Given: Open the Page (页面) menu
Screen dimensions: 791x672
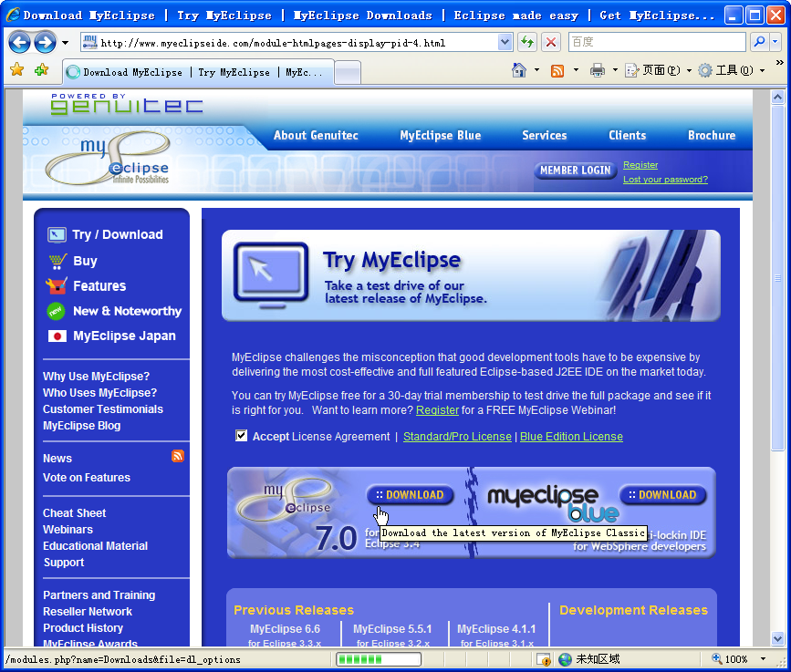Looking at the screenshot, I should click(x=658, y=70).
